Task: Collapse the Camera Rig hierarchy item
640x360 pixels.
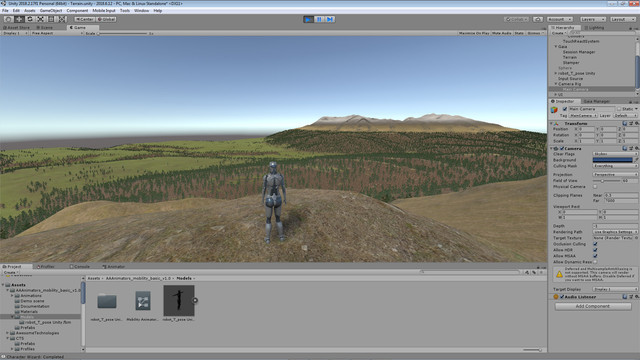Action: [x=556, y=84]
